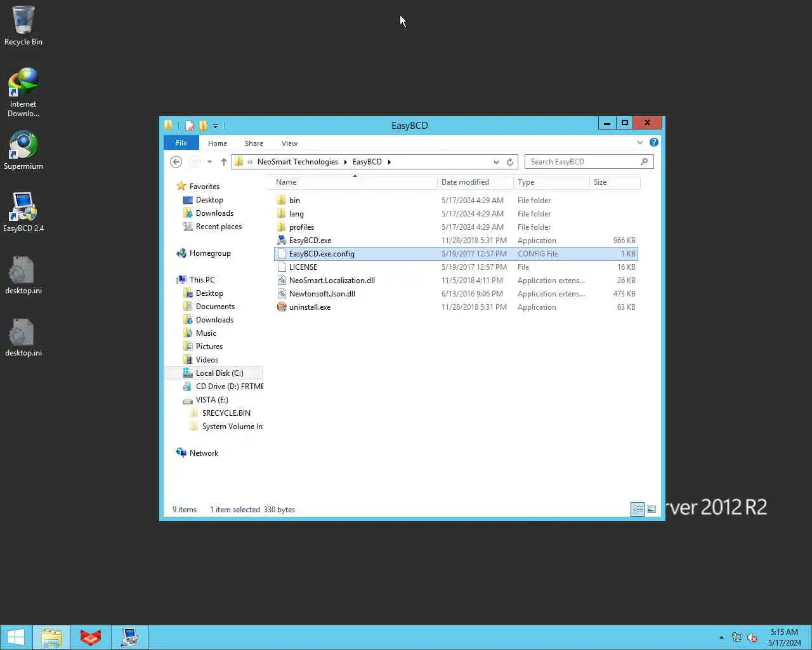Click the LICENSE file icon
This screenshot has height=650, width=812.
282,267
